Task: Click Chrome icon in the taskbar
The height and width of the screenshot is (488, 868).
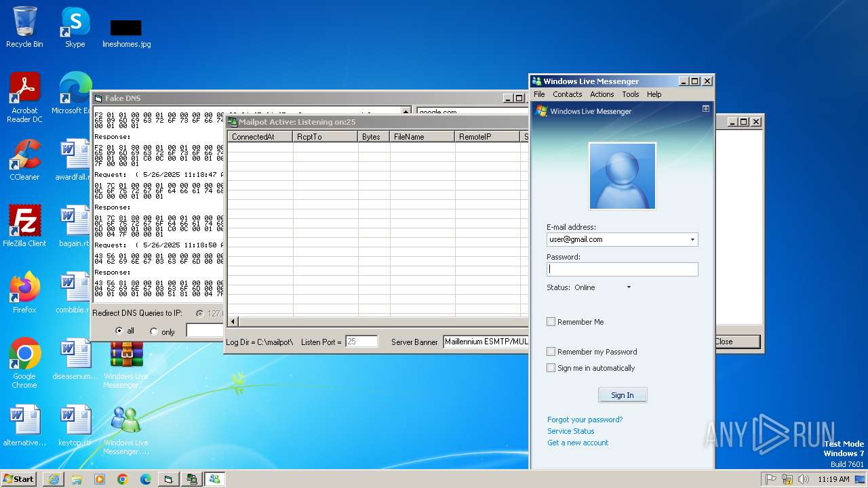Action: coord(123,479)
